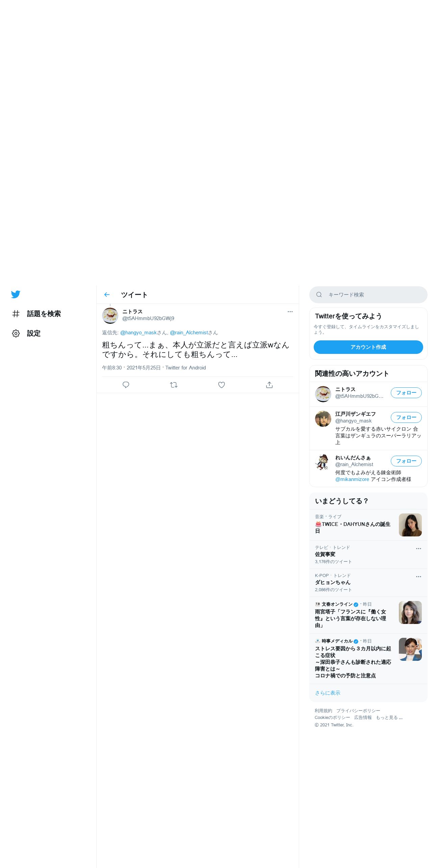Open ニトラス name in tweet header
This screenshot has height=868, width=434.
click(132, 312)
